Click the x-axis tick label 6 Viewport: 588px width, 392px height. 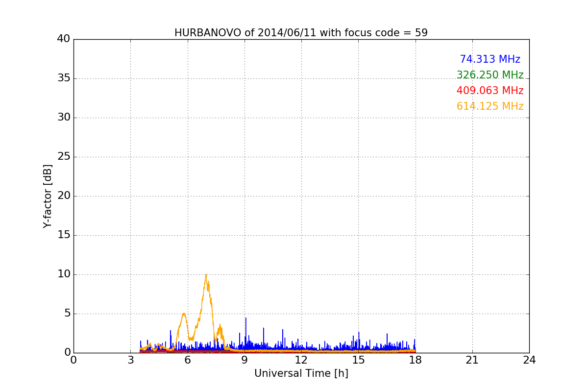click(x=188, y=360)
